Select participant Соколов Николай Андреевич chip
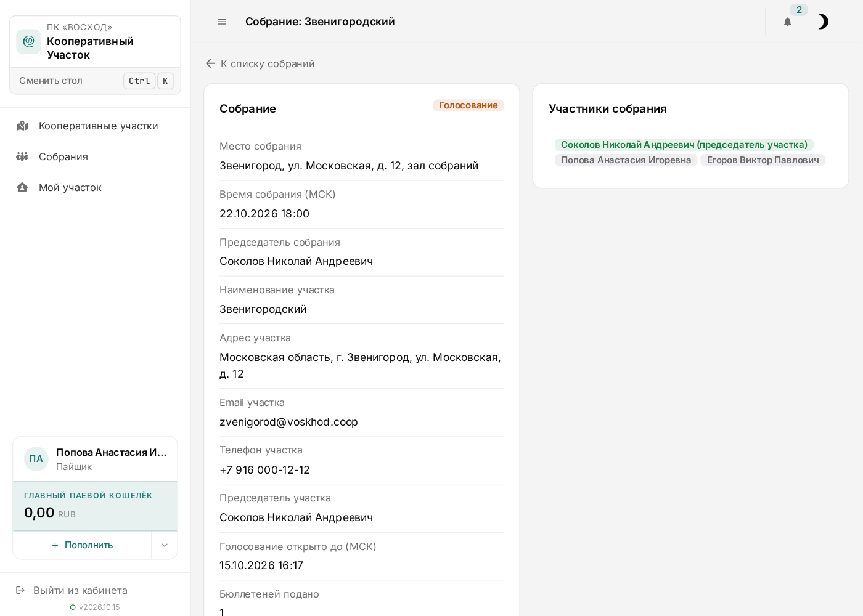Screen dimensions: 863x616 click(684, 145)
